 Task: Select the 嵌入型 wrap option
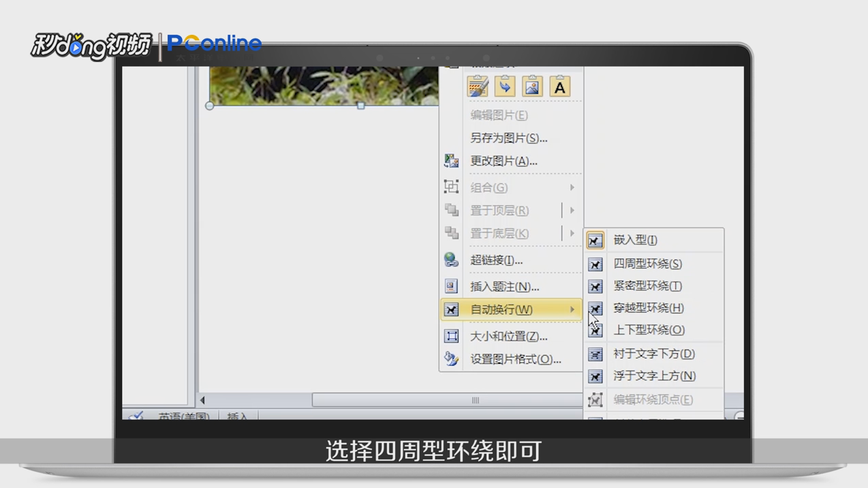pyautogui.click(x=634, y=240)
